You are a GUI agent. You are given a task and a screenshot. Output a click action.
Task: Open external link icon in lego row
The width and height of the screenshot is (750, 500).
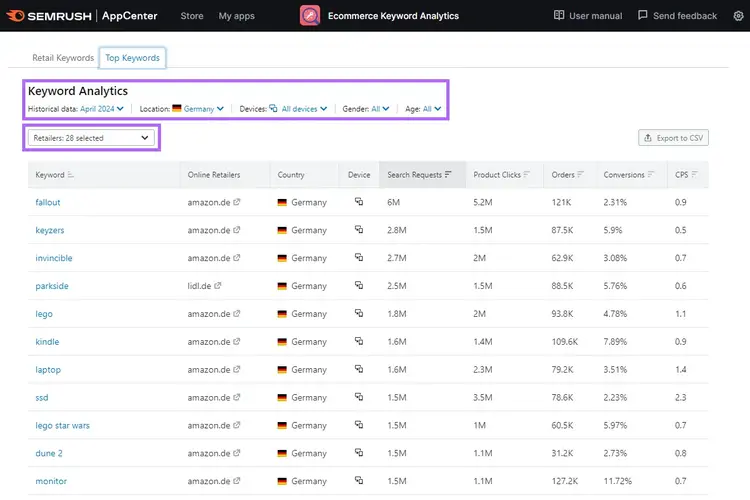click(x=237, y=313)
